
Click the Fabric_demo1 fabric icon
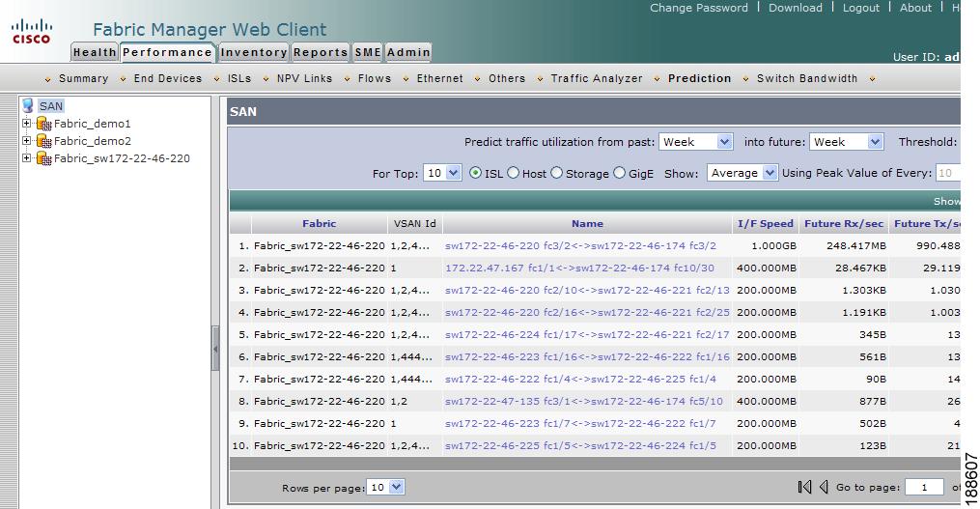click(x=43, y=124)
